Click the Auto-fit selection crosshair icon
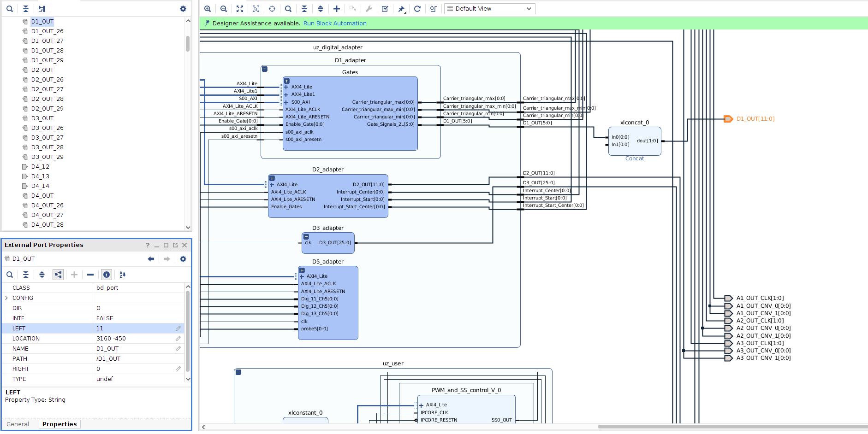The width and height of the screenshot is (868, 434). [272, 9]
